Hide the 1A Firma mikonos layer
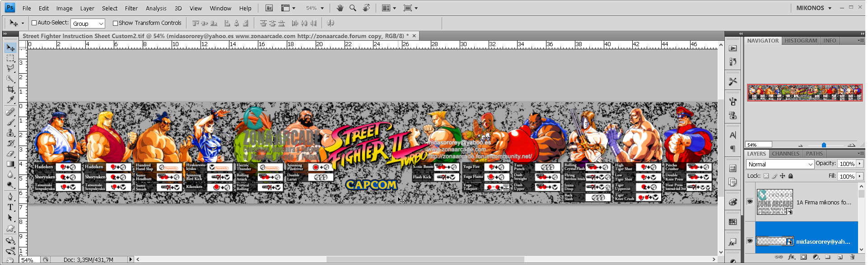Image resolution: width=868 pixels, height=265 pixels. coord(750,202)
